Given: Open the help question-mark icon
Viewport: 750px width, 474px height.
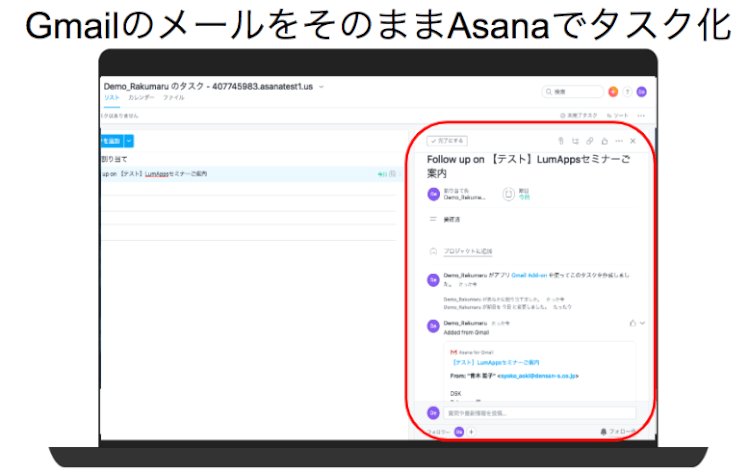Looking at the screenshot, I should (x=627, y=91).
